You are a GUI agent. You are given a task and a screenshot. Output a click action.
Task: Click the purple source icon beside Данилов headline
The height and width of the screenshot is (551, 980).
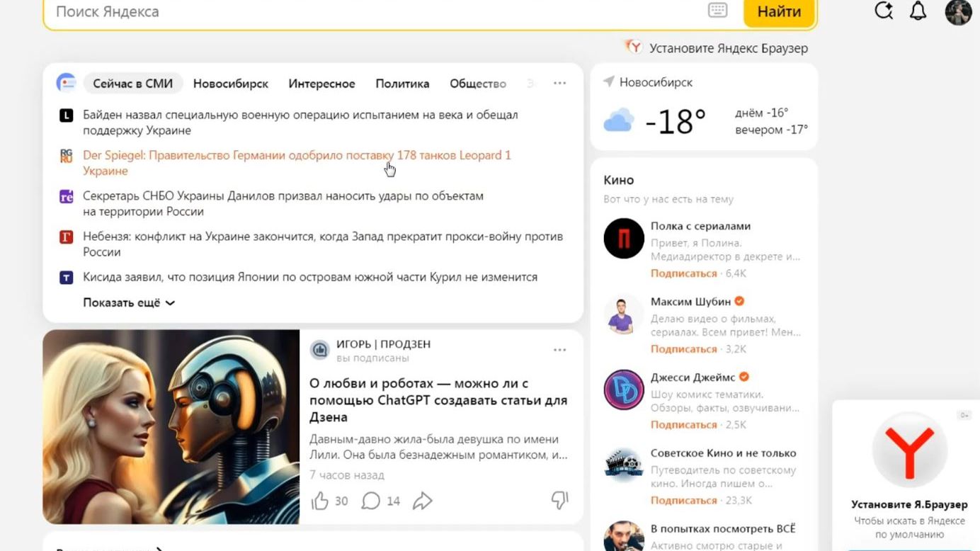(x=66, y=196)
